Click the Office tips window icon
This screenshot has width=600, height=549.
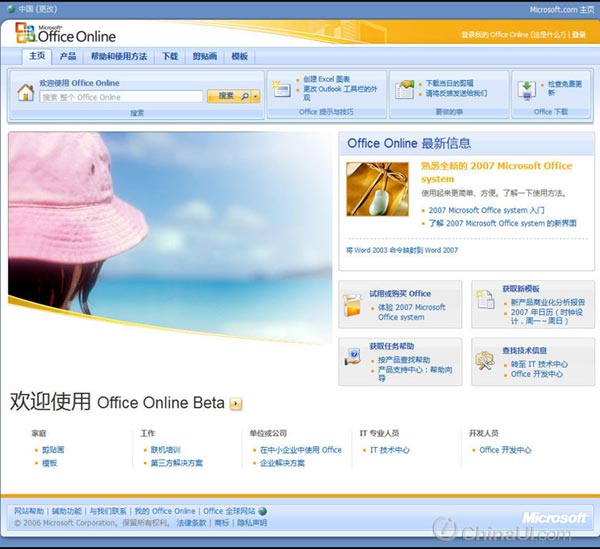(282, 89)
